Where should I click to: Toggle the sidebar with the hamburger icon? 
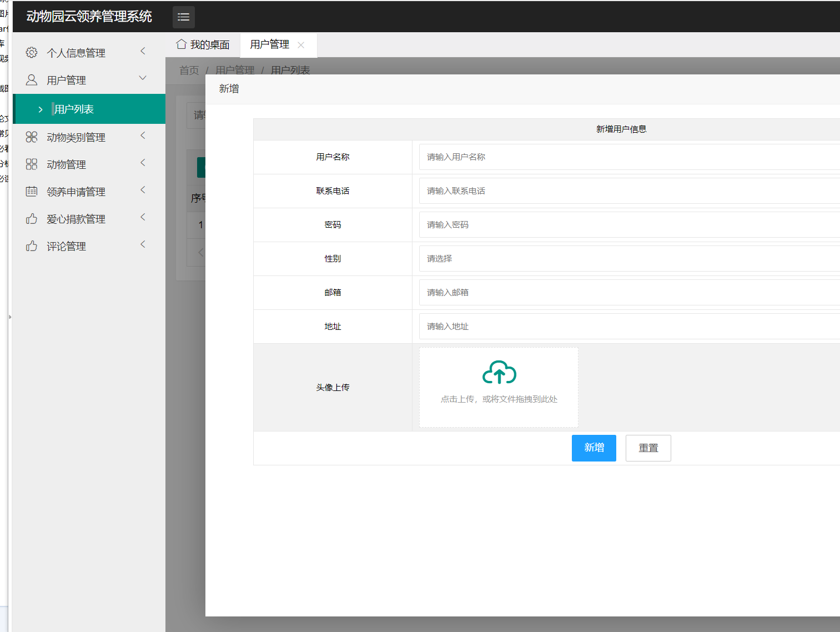(x=183, y=17)
